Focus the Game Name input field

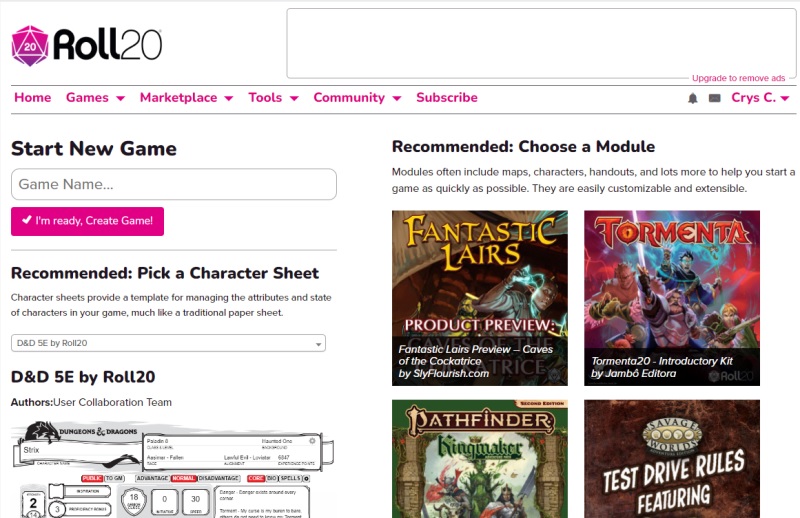[x=173, y=184]
